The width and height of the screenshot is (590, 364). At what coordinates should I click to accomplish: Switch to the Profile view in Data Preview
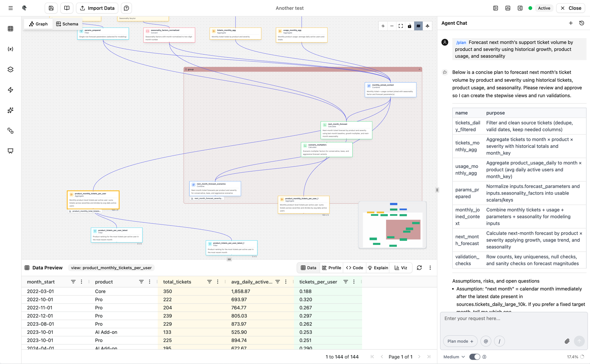[x=331, y=268]
